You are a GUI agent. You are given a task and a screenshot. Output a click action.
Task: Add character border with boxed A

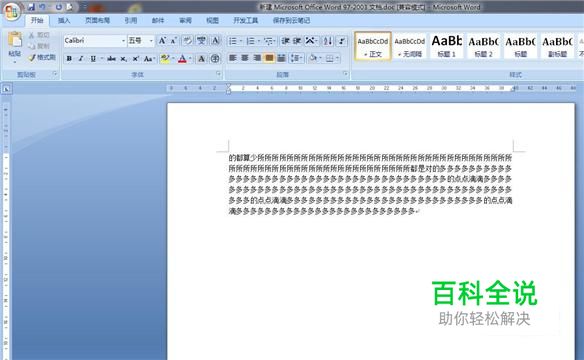pyautogui.click(x=215, y=41)
